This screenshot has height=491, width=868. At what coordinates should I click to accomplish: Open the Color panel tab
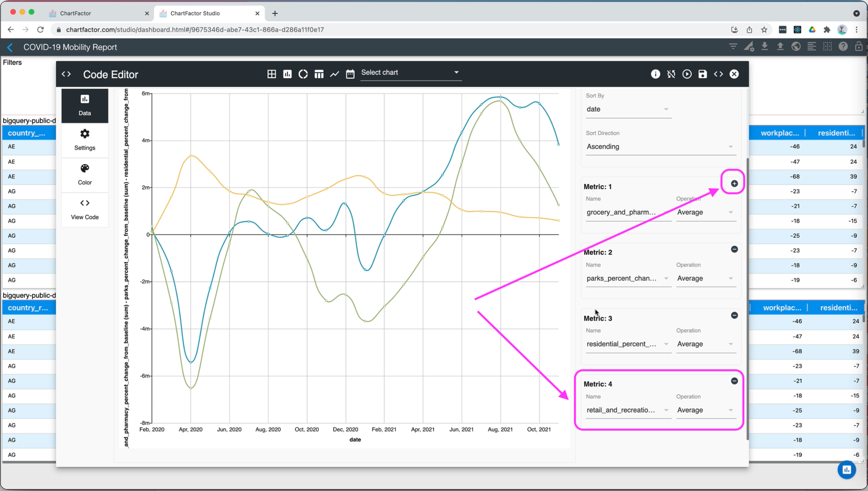click(x=85, y=174)
